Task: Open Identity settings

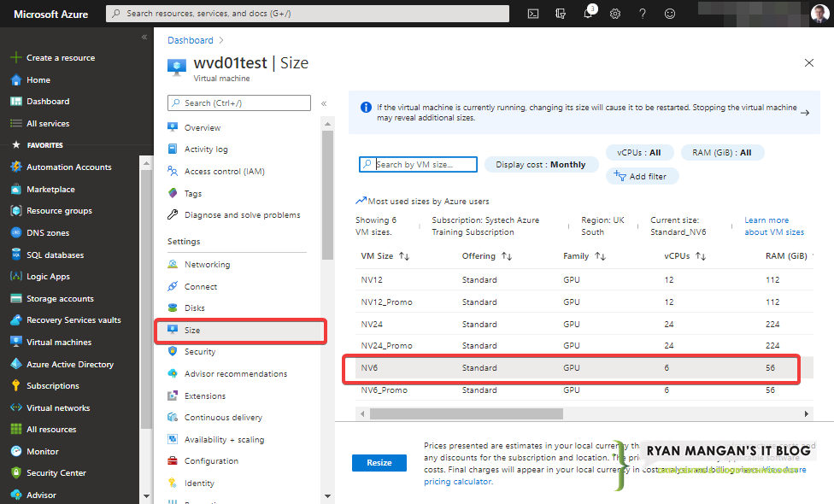Action: (x=199, y=483)
